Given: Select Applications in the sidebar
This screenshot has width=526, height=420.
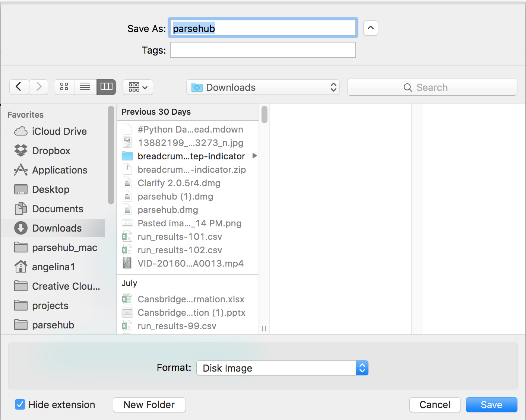Looking at the screenshot, I should (x=53, y=170).
